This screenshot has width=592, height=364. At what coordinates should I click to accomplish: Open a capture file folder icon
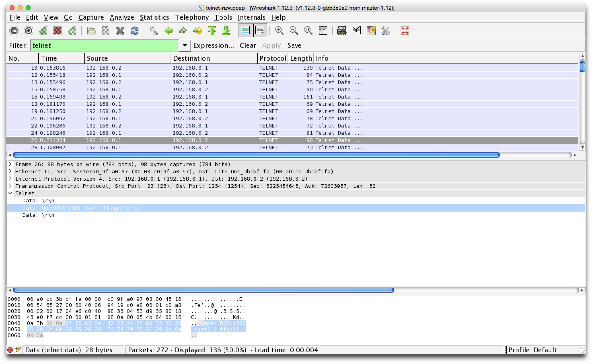[x=91, y=31]
